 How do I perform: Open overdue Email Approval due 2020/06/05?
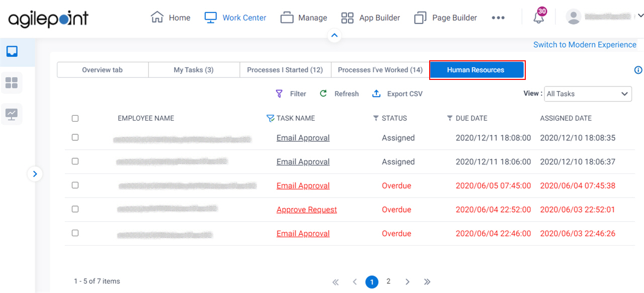click(x=303, y=185)
